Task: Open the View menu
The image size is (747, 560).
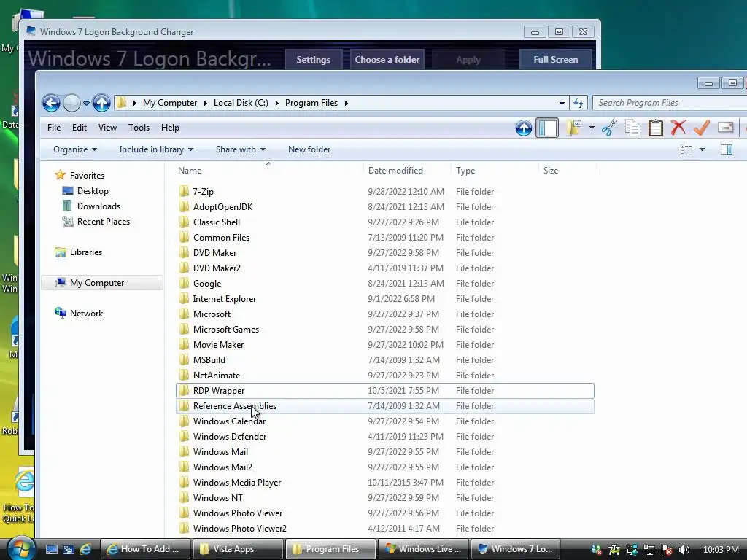Action: [107, 128]
